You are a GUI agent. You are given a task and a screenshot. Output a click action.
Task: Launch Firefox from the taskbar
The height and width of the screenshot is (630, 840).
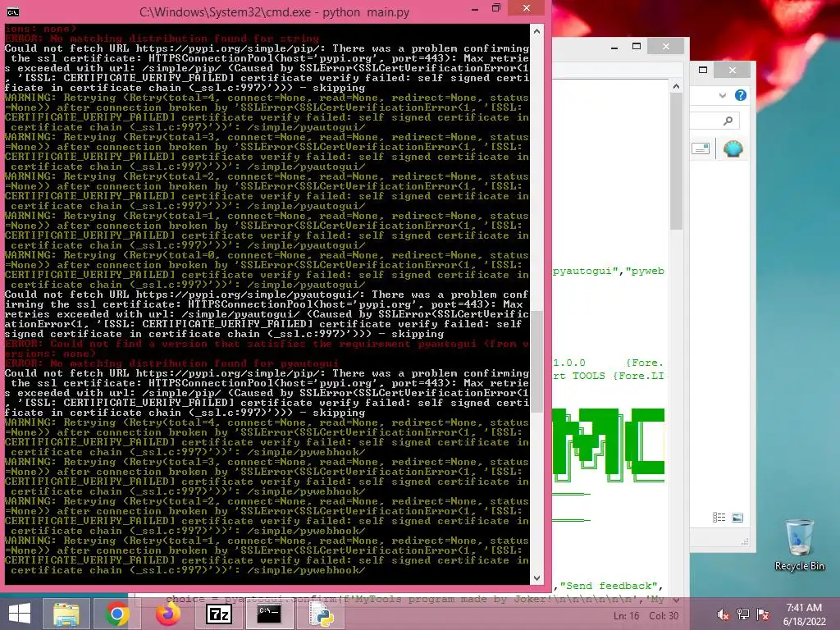[167, 614]
